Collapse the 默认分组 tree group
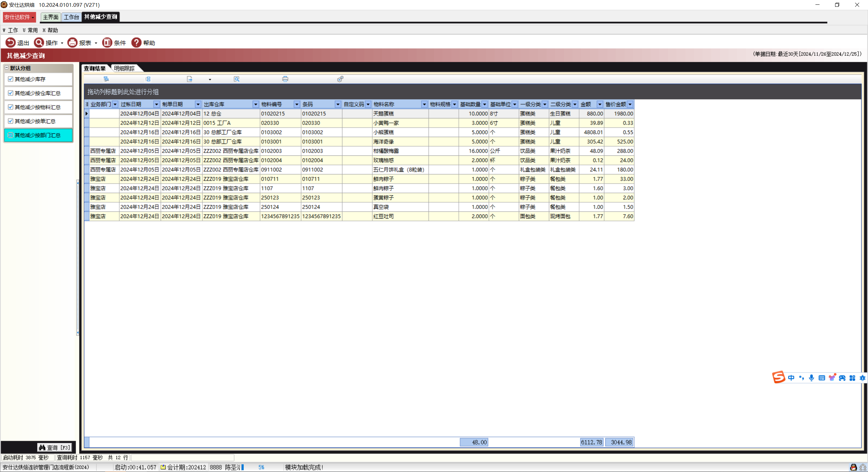This screenshot has width=868, height=472. [x=6, y=68]
